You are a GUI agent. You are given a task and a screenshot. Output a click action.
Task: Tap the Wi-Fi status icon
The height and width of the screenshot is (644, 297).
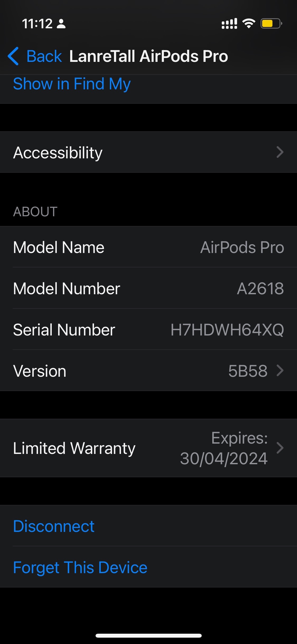[x=249, y=24]
